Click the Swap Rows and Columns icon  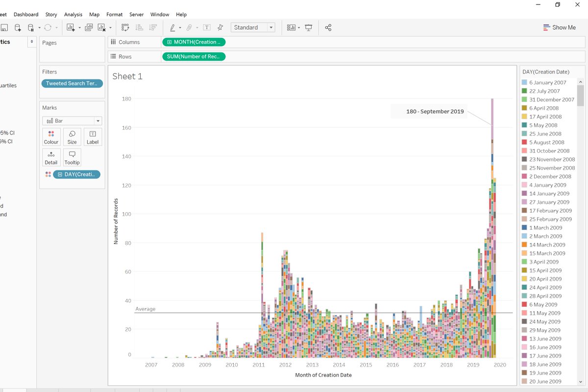coord(125,27)
